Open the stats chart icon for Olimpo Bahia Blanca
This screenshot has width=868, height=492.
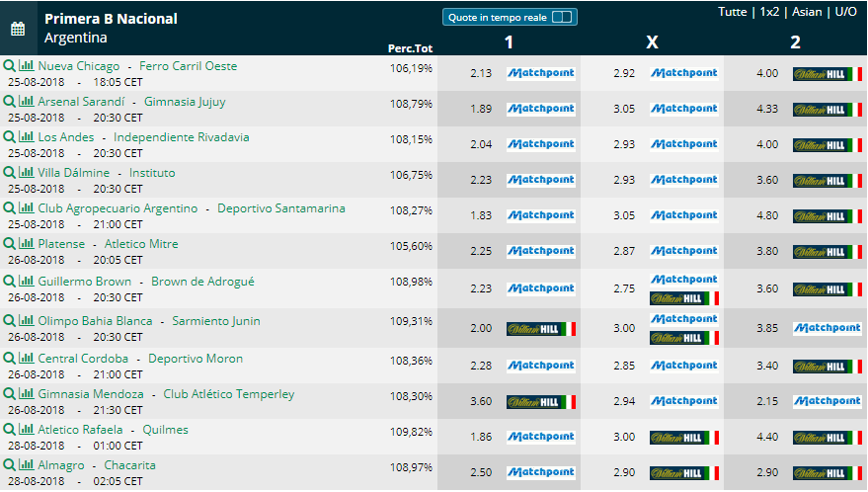pos(26,321)
